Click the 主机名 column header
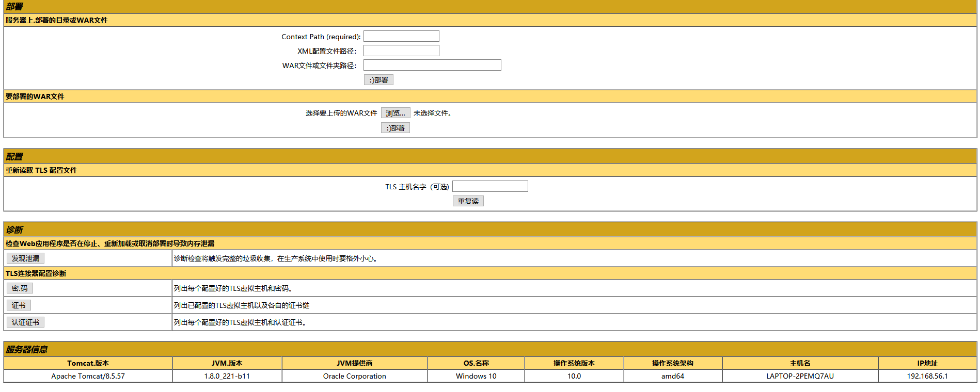Screen dimensions: 980x392 pyautogui.click(x=800, y=363)
